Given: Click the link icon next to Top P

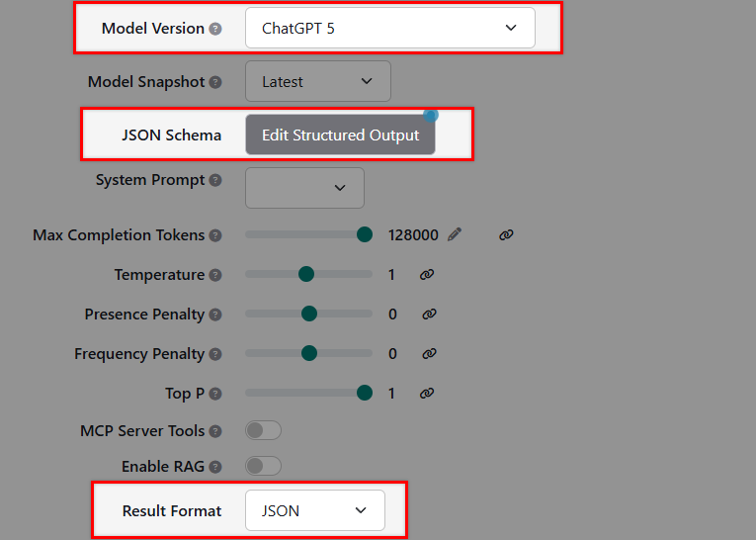Looking at the screenshot, I should pyautogui.click(x=427, y=394).
